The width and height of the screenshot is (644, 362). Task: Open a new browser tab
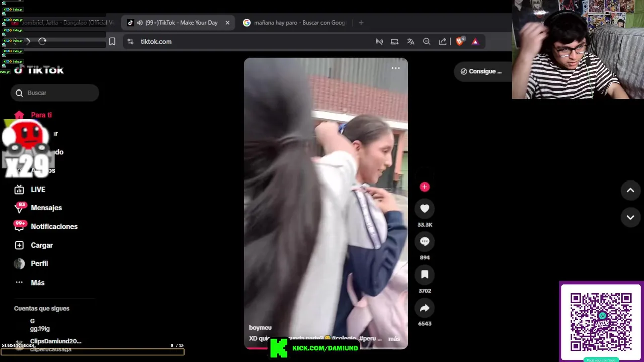pos(361,23)
